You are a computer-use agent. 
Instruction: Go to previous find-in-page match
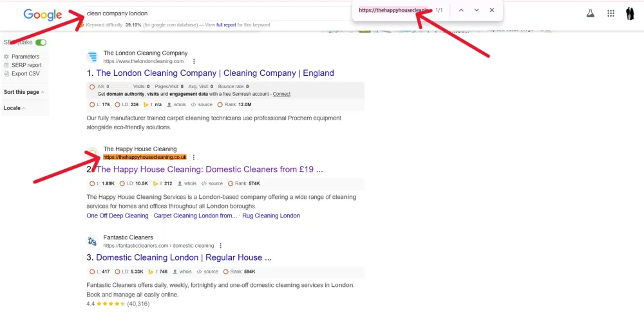pos(461,10)
